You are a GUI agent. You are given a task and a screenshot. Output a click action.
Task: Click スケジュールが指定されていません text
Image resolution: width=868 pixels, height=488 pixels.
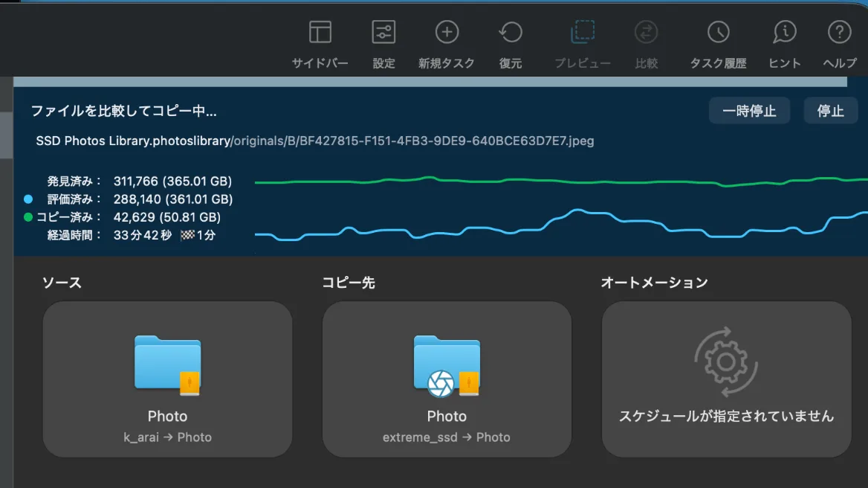726,416
